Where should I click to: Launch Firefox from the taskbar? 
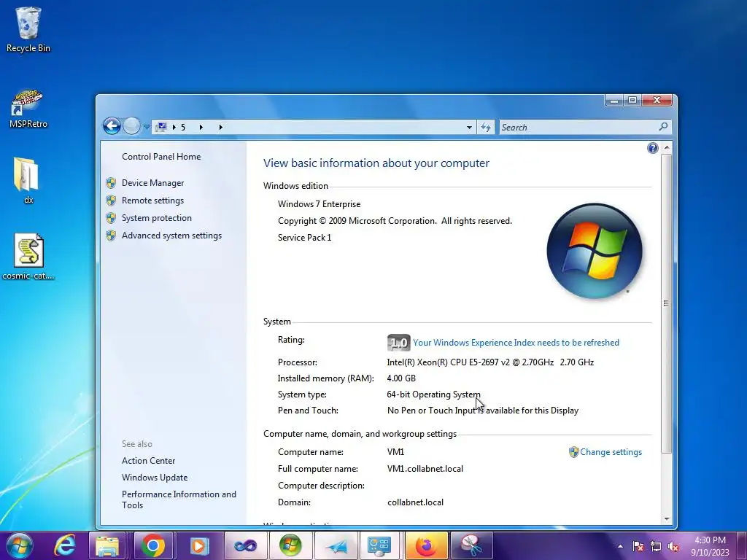tap(426, 545)
